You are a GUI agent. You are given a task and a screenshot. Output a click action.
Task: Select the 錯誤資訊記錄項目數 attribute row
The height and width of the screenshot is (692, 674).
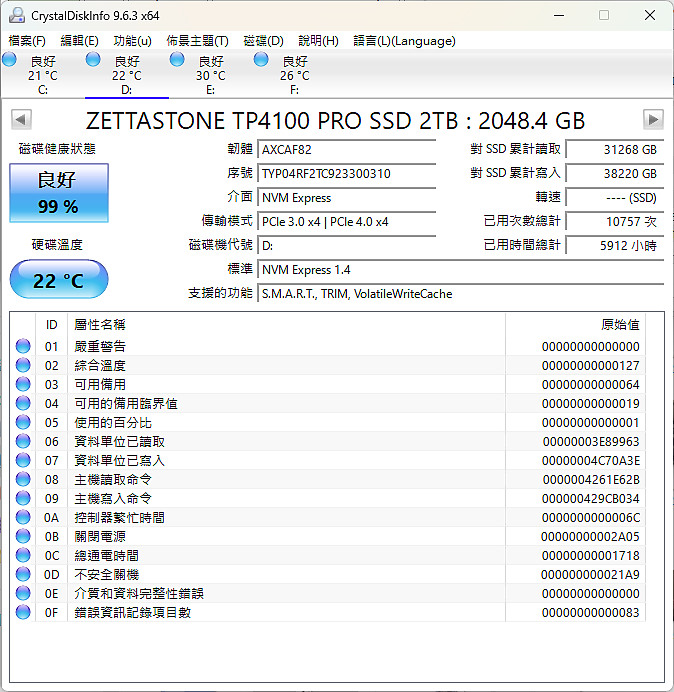point(328,612)
